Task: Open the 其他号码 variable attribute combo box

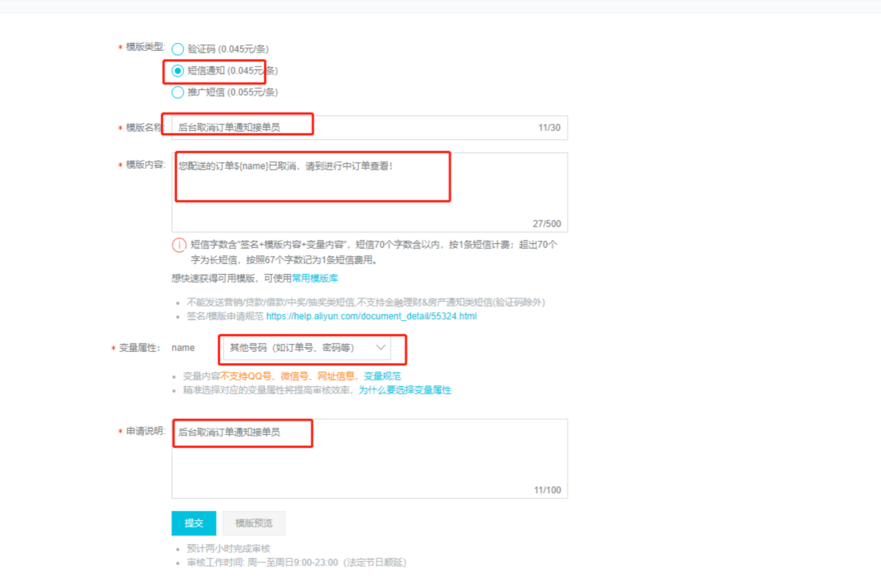Action: 305,348
